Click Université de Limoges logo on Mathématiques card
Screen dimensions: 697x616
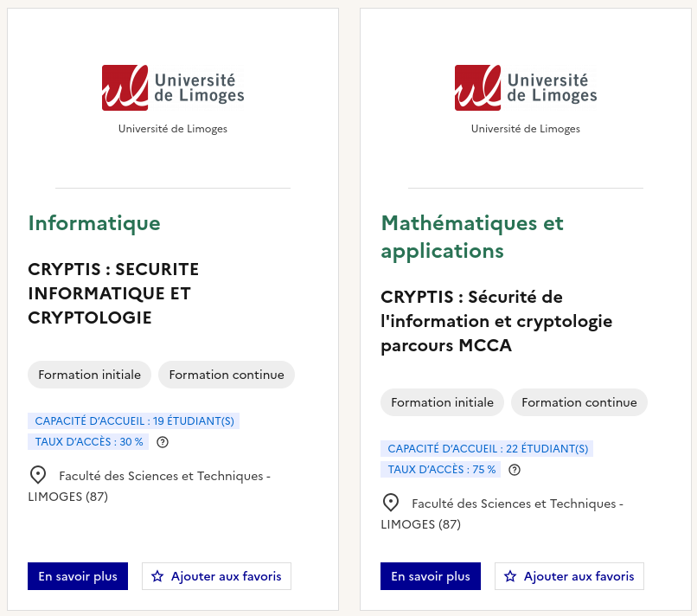point(526,87)
